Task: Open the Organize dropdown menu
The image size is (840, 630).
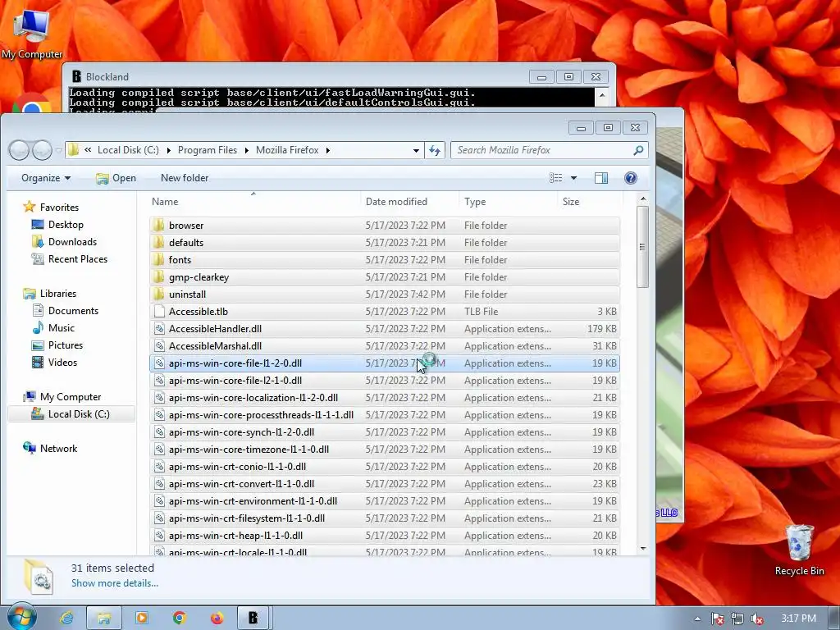Action: [46, 178]
